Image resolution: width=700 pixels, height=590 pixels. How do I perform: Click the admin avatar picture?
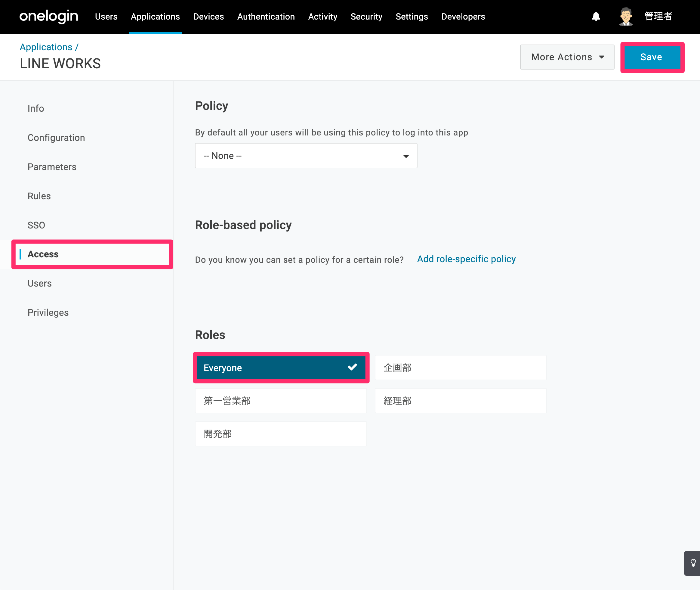coord(626,16)
